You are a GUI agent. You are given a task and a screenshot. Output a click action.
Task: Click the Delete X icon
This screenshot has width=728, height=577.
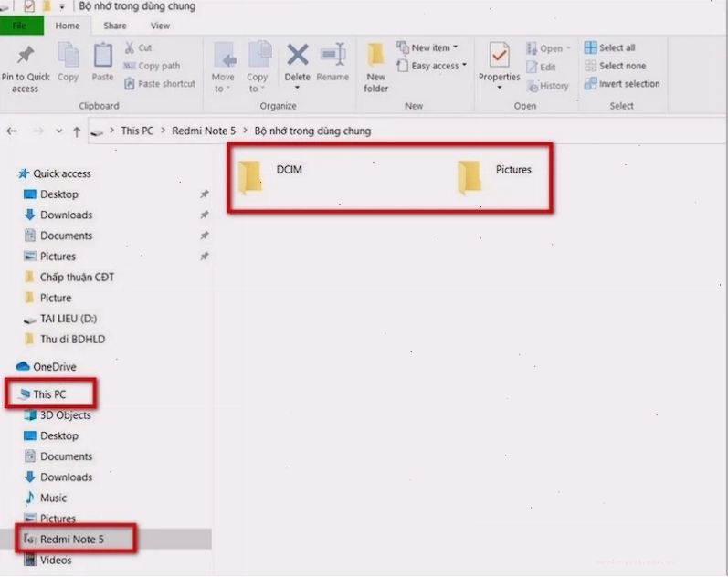pos(298,55)
